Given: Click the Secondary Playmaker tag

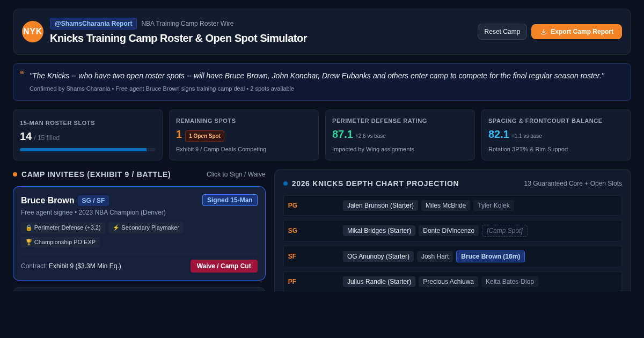Looking at the screenshot, I should click(x=146, y=227).
